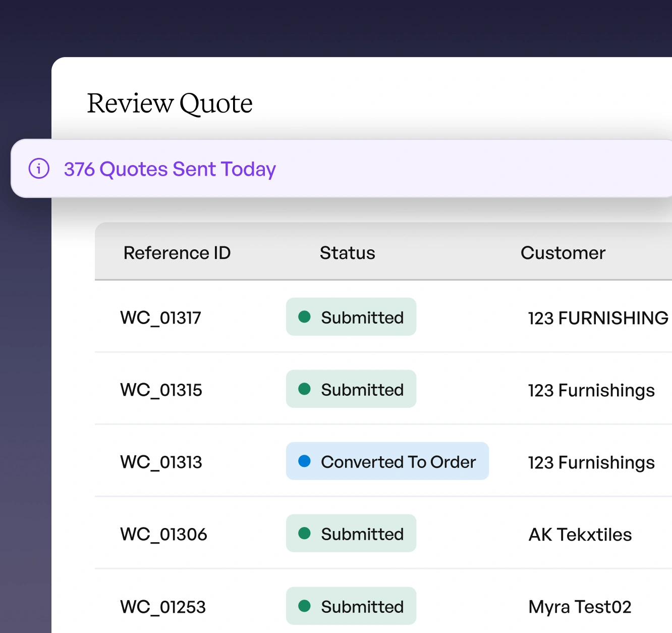Sort by the Customer column header
Image resolution: width=672 pixels, height=633 pixels.
click(x=563, y=253)
